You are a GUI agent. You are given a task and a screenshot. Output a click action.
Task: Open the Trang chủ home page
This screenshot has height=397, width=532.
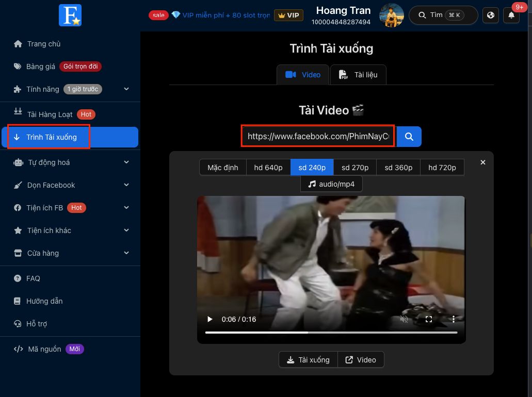(x=44, y=44)
